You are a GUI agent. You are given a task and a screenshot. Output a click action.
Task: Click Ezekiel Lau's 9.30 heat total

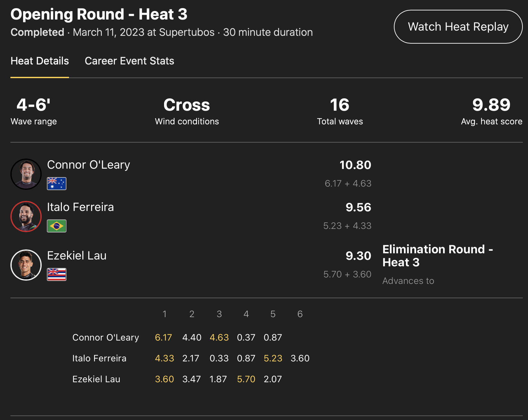pyautogui.click(x=358, y=256)
